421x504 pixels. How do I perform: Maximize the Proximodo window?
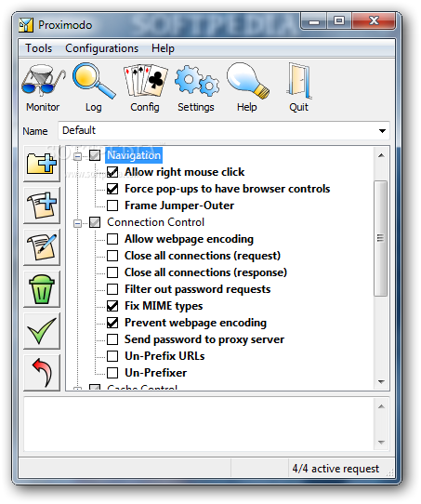pyautogui.click(x=339, y=21)
